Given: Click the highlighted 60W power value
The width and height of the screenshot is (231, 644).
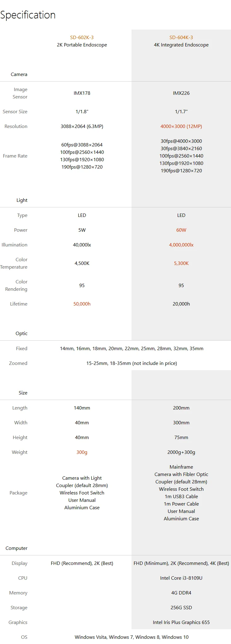Looking at the screenshot, I should click(x=181, y=230).
